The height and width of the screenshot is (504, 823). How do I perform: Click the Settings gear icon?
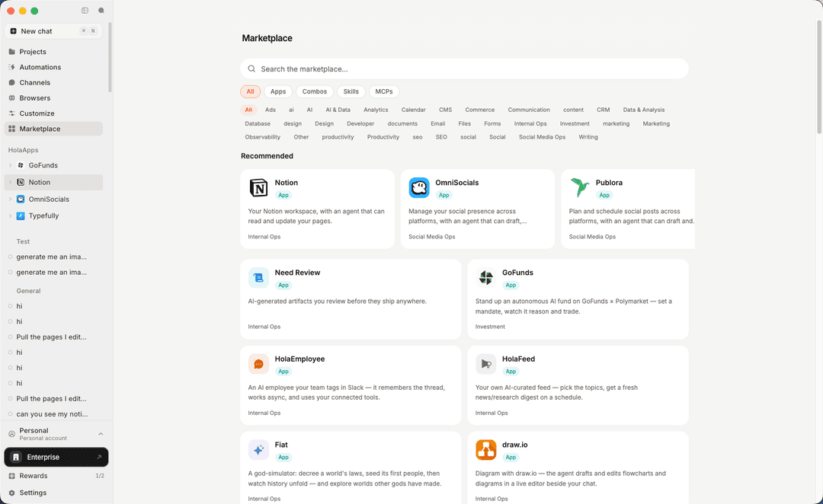12,493
